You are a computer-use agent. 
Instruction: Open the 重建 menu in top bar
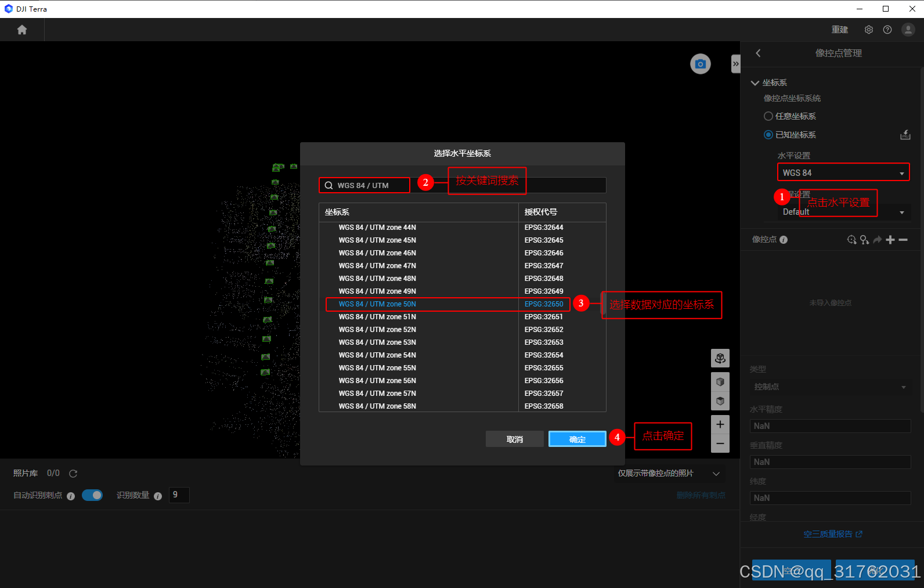[840, 30]
